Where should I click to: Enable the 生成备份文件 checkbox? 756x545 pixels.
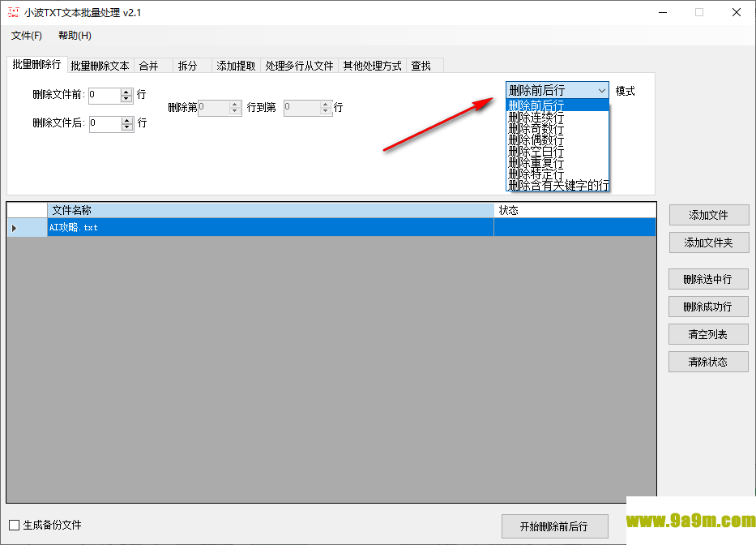15,525
